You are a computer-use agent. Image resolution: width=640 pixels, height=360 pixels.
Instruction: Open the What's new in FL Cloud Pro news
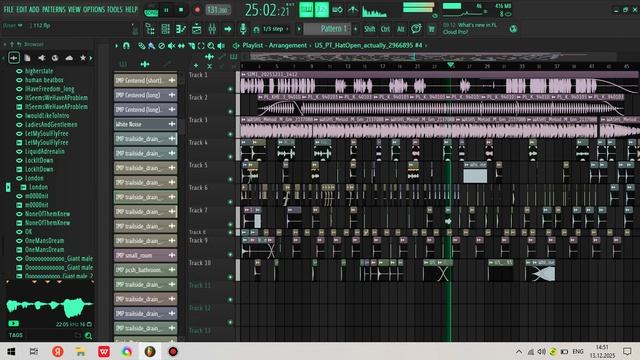(470, 28)
